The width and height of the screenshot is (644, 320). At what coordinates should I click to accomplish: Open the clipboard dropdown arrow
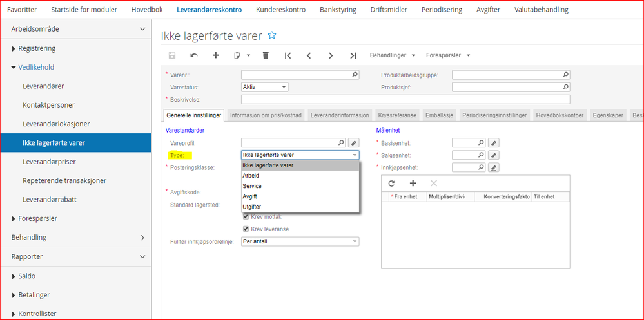[248, 55]
